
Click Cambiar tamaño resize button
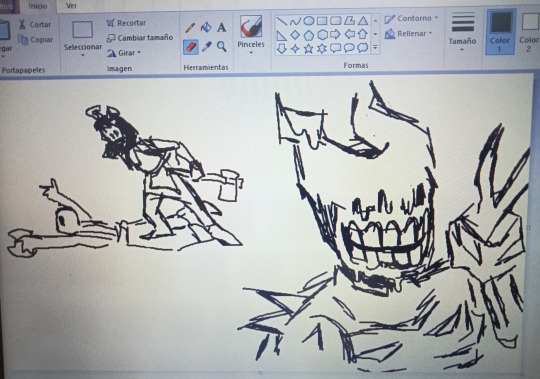[140, 38]
